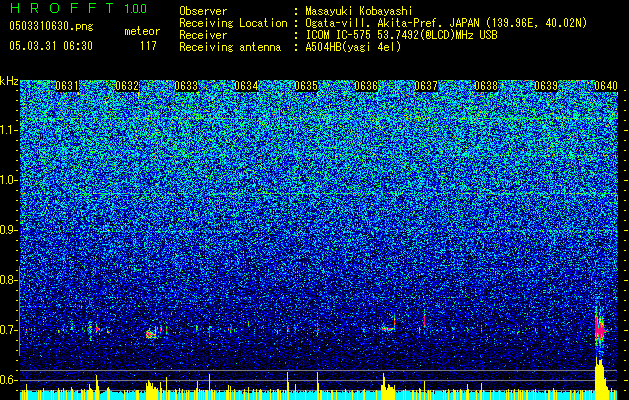The image size is (629, 400).
Task: Click the strong red meteor echo near 0640
Action: coord(600,329)
